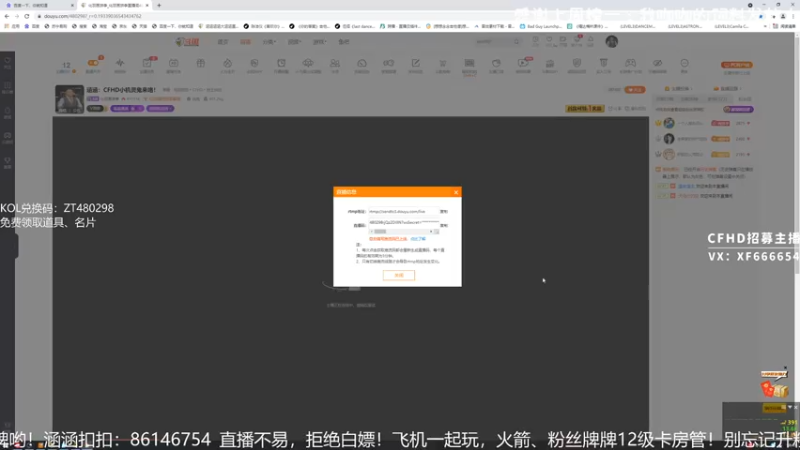800x450 pixels.
Task: Click the pencil edit icon in streamer toolbar
Action: (x=415, y=63)
